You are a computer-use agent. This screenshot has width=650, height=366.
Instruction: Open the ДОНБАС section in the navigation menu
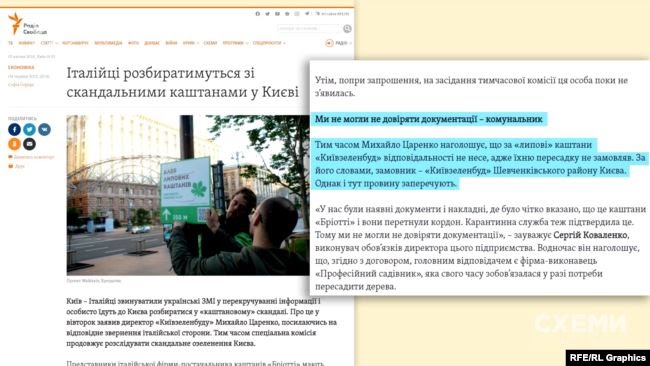point(152,43)
